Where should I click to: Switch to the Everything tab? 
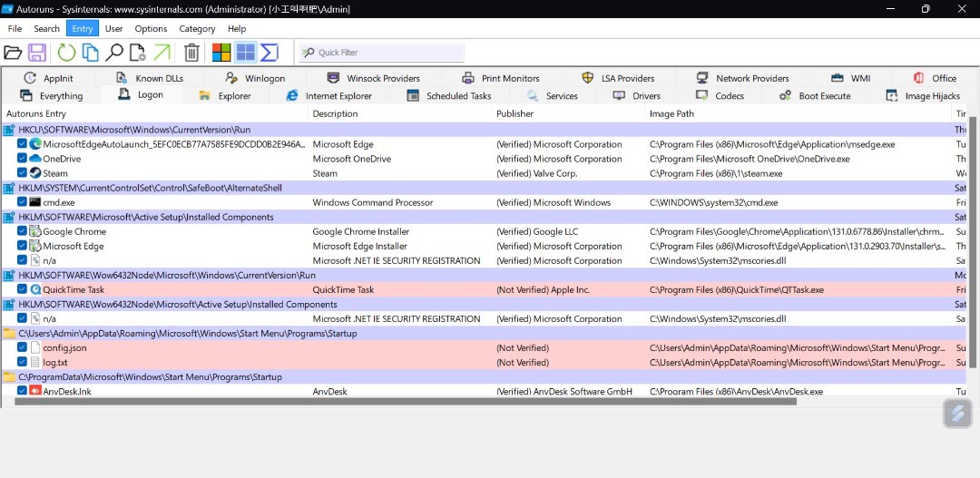click(x=51, y=95)
